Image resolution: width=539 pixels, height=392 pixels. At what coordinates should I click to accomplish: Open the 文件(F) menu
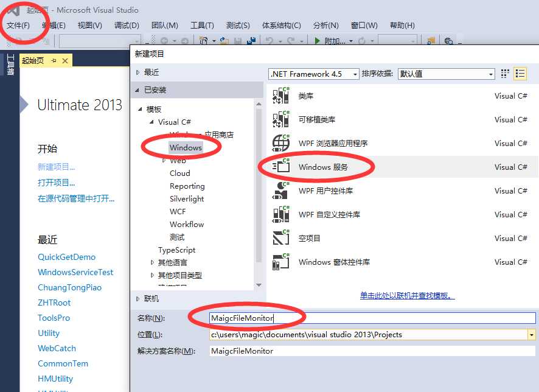click(x=18, y=26)
